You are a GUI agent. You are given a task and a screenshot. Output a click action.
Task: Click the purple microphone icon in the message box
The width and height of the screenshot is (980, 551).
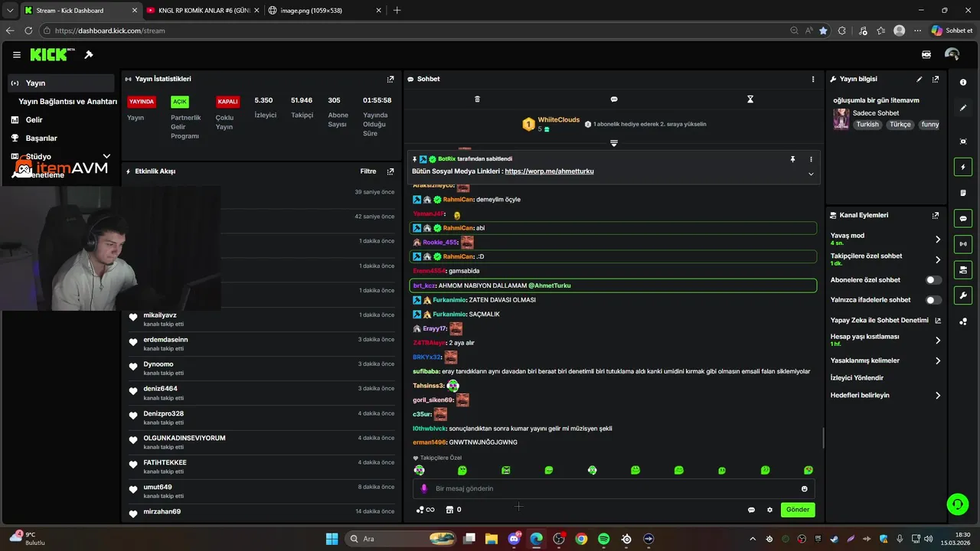coord(424,488)
